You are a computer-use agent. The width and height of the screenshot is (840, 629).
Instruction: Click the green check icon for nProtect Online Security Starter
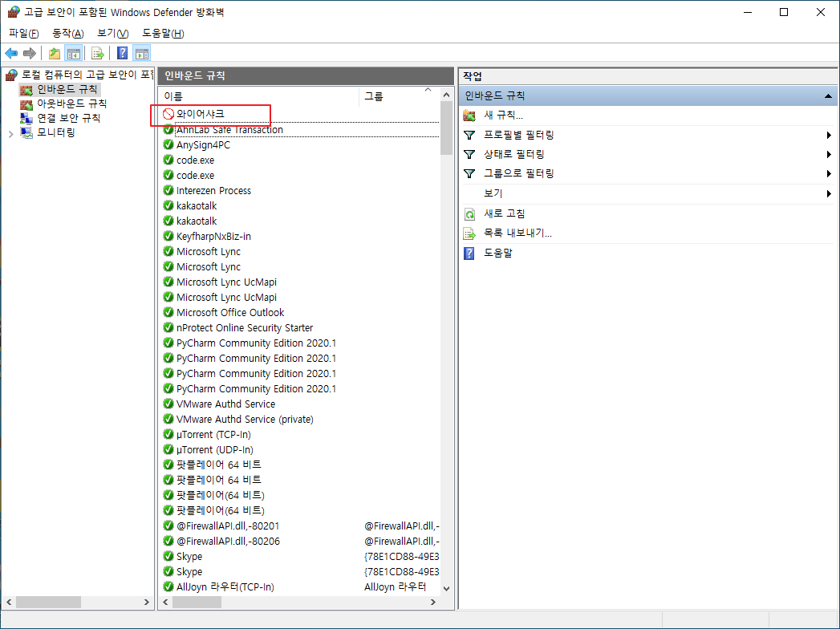[x=168, y=327]
